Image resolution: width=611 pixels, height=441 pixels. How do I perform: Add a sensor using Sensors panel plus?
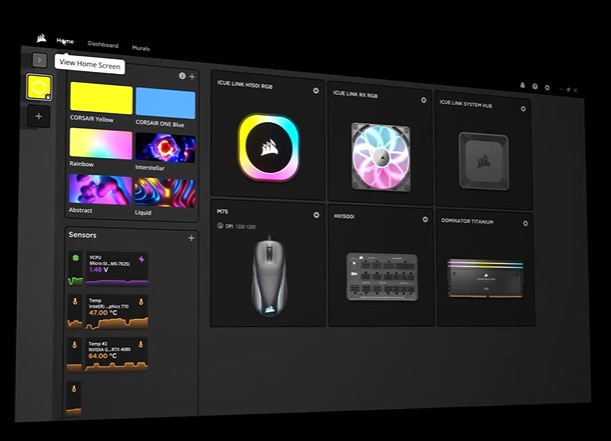191,238
